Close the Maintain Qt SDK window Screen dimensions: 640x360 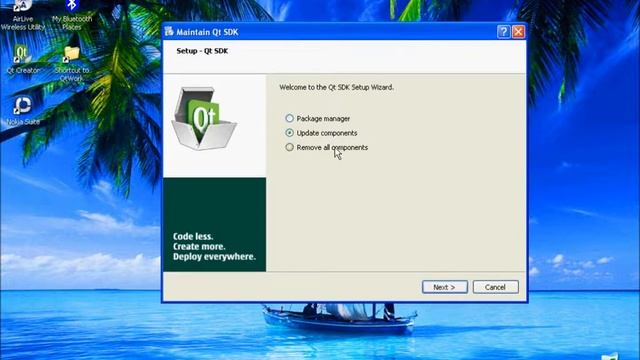click(x=518, y=31)
